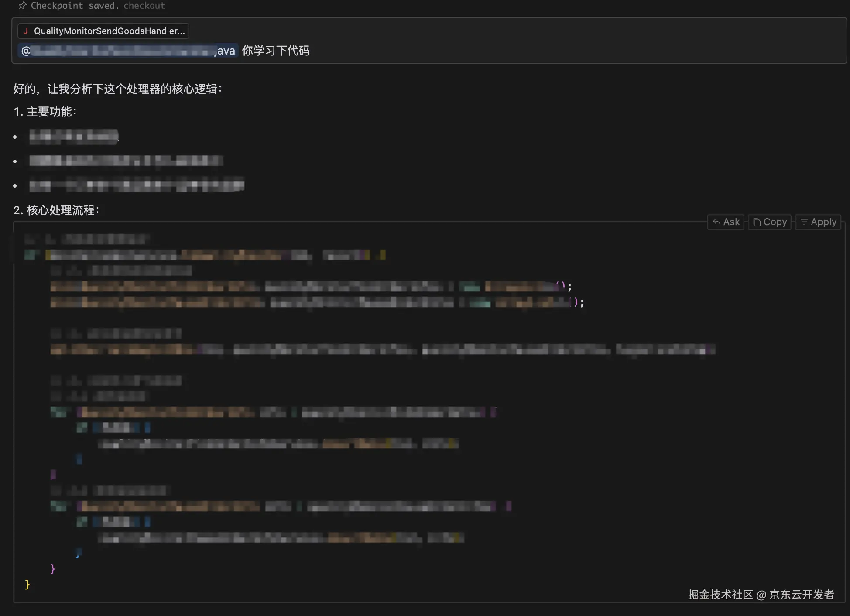Click the prompt text 你学习下代码

(x=276, y=51)
